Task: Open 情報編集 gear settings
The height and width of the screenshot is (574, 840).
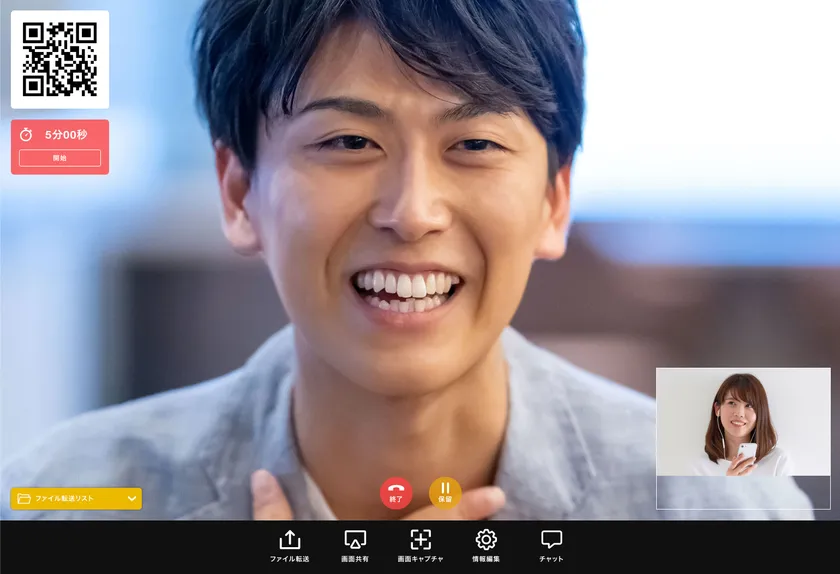Action: [x=486, y=546]
